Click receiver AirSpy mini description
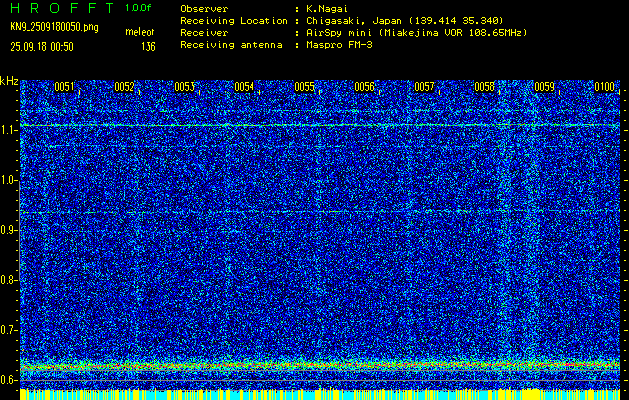Screen dimensions: 629x400 tap(417, 33)
